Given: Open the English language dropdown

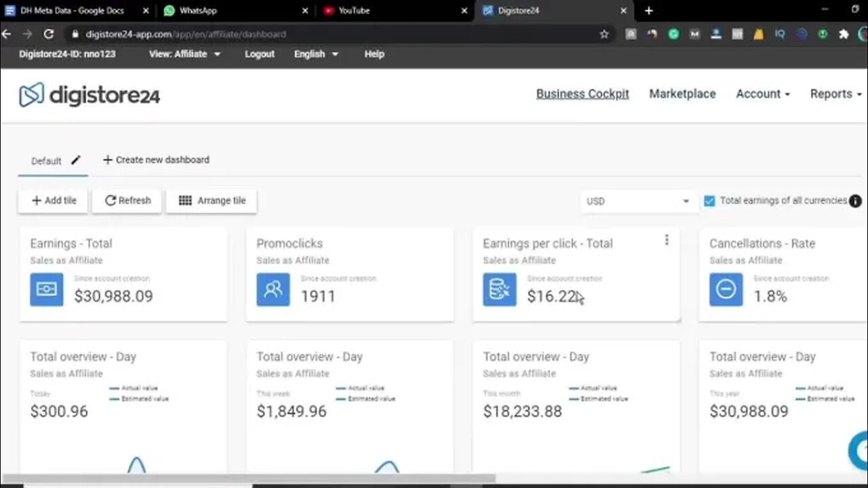Looking at the screenshot, I should coord(316,54).
